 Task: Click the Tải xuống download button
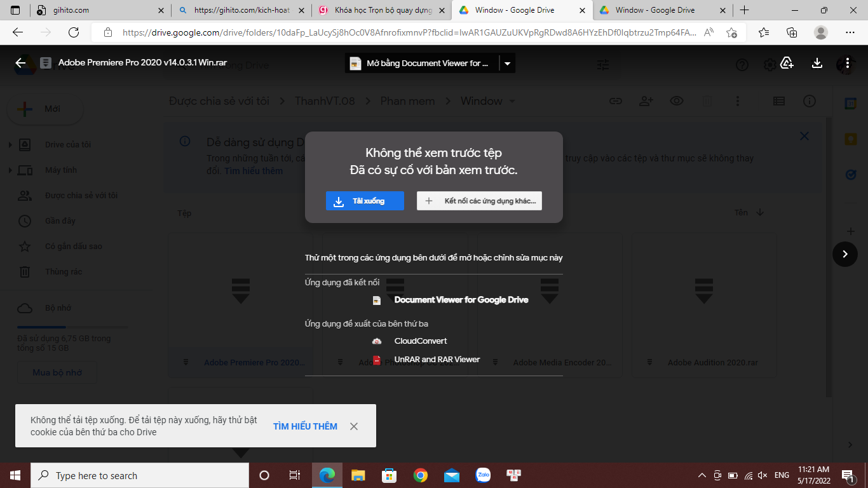pyautogui.click(x=365, y=201)
